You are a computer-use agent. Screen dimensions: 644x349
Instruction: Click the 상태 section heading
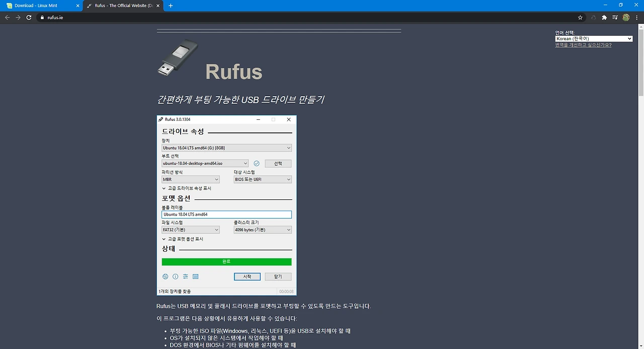pos(169,249)
